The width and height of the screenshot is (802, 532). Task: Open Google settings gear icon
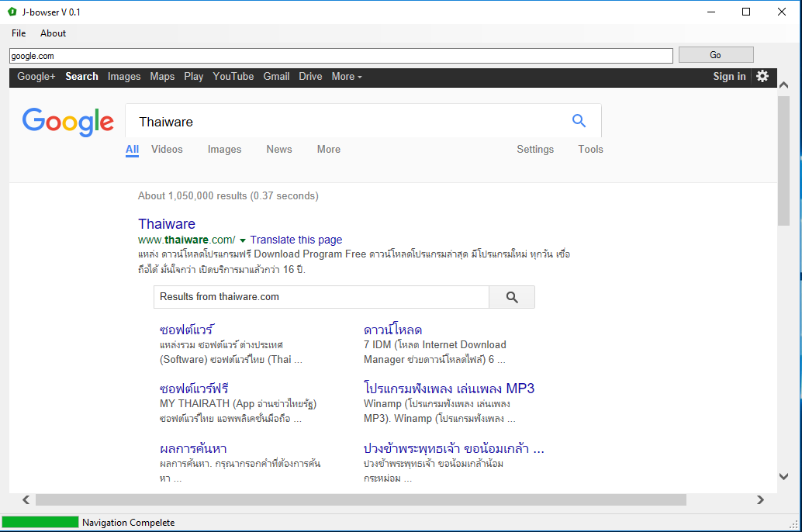[x=762, y=76]
